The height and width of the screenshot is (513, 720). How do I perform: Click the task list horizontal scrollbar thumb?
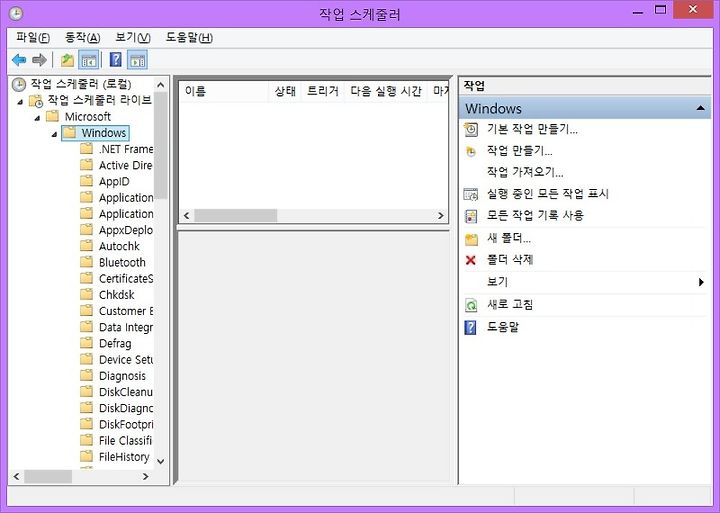point(236,215)
